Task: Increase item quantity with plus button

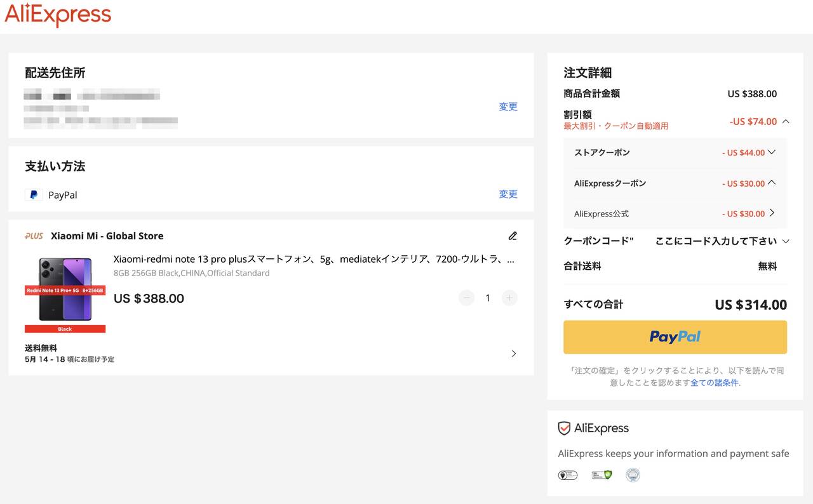Action: point(509,298)
